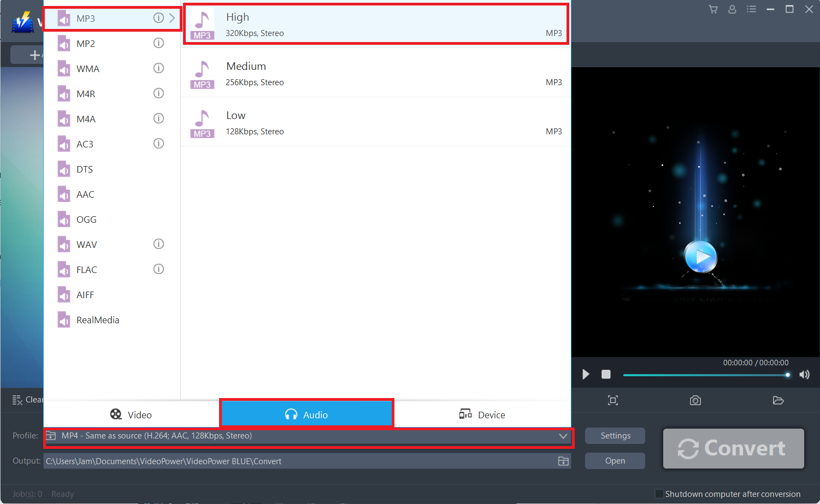View MP3 format info details
Viewport: 820px width, 504px height.
pos(158,18)
